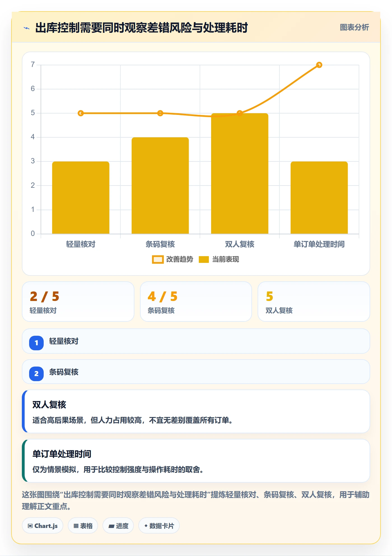Click the line point atop 双人复核 bar
The width and height of the screenshot is (392, 556).
tap(240, 113)
